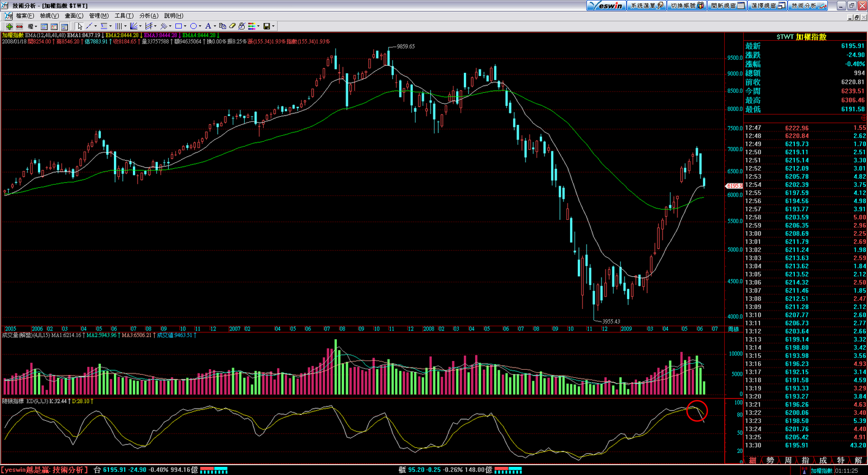Click the status bar clock 01:11:25
Image resolution: width=868 pixels, height=475 pixels.
(846, 471)
